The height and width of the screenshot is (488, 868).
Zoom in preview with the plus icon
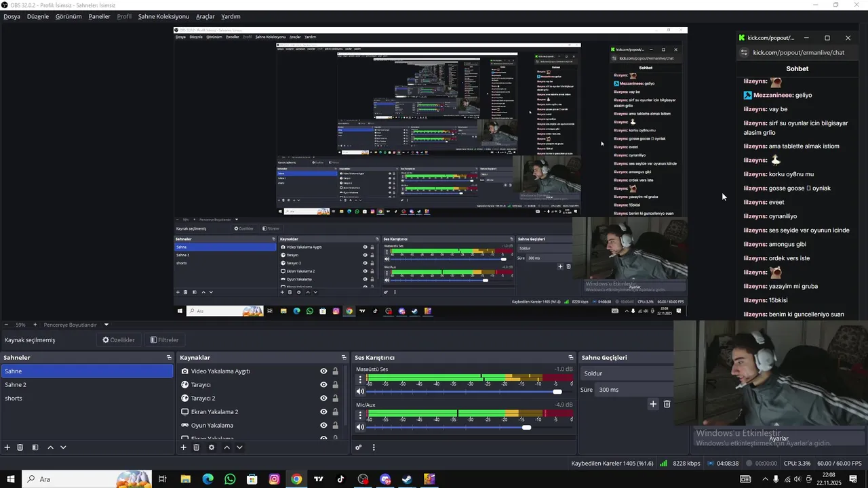(35, 325)
